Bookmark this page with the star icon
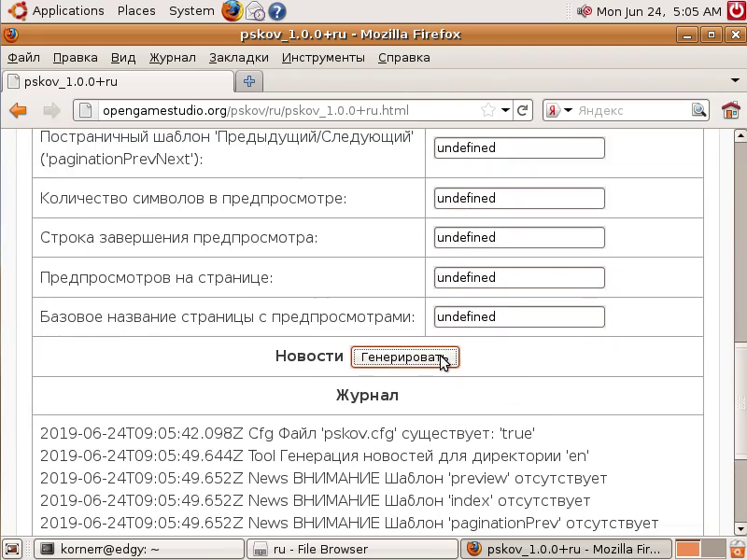The image size is (747, 560). pyautogui.click(x=487, y=110)
